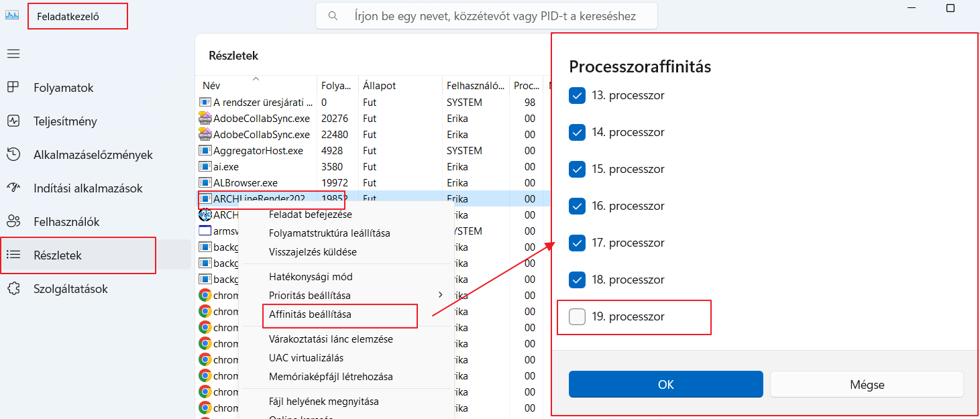Click PID value 19972
This screenshot has height=419, width=980.
335,183
